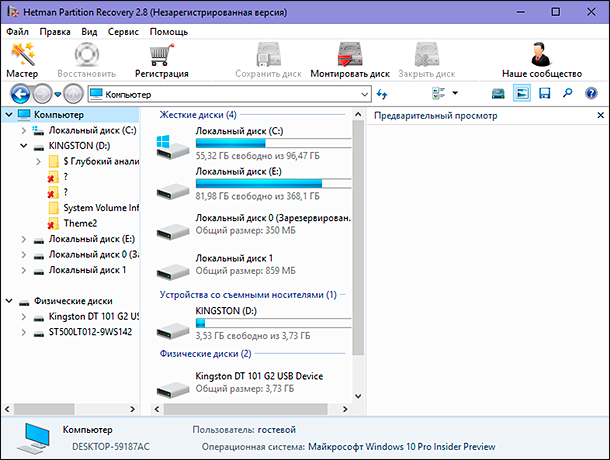Click drive list scroll-down arrow

coord(358,396)
